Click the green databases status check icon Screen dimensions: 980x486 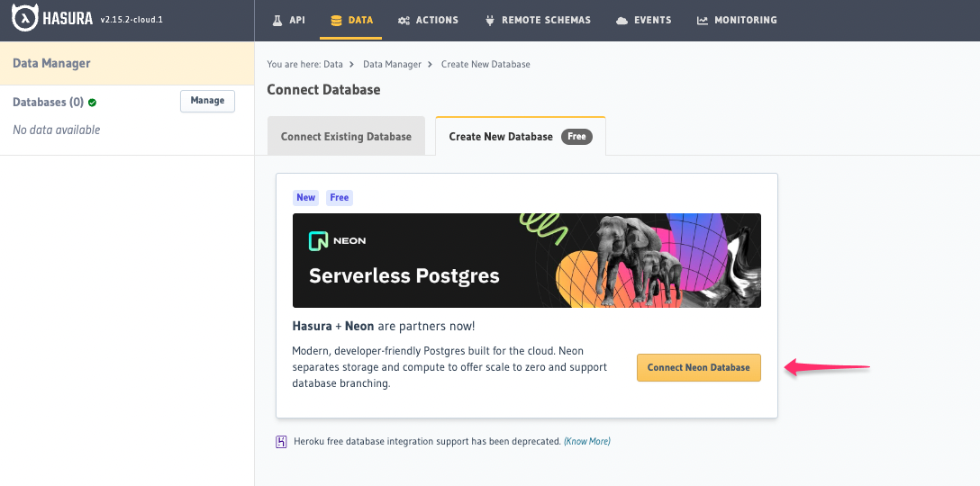[93, 103]
